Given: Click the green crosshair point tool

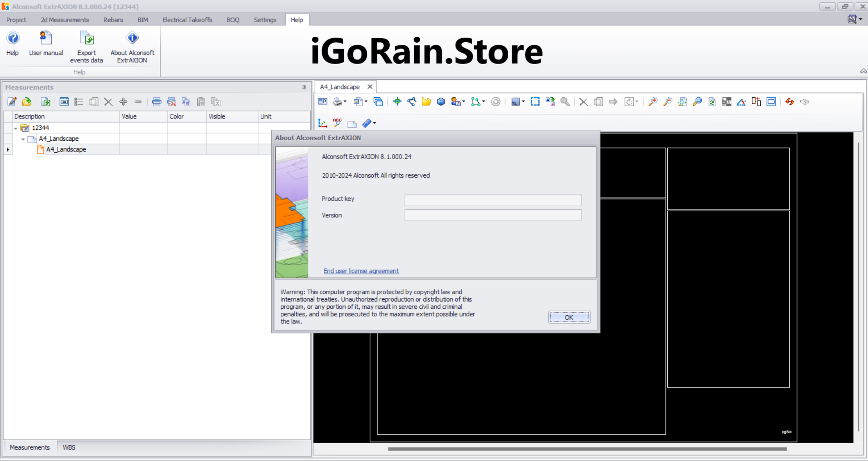Looking at the screenshot, I should pyautogui.click(x=397, y=102).
